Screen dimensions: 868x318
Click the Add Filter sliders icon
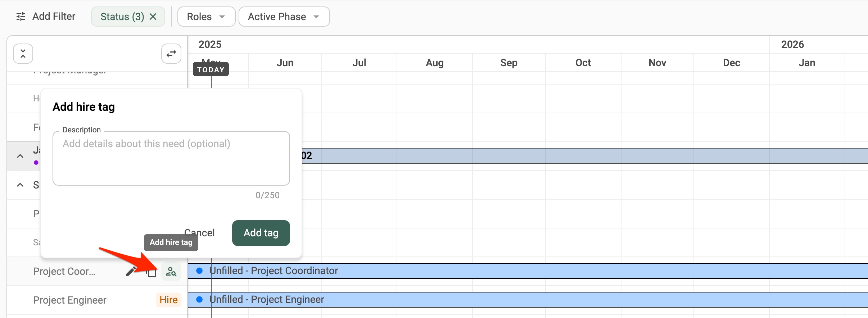[21, 17]
